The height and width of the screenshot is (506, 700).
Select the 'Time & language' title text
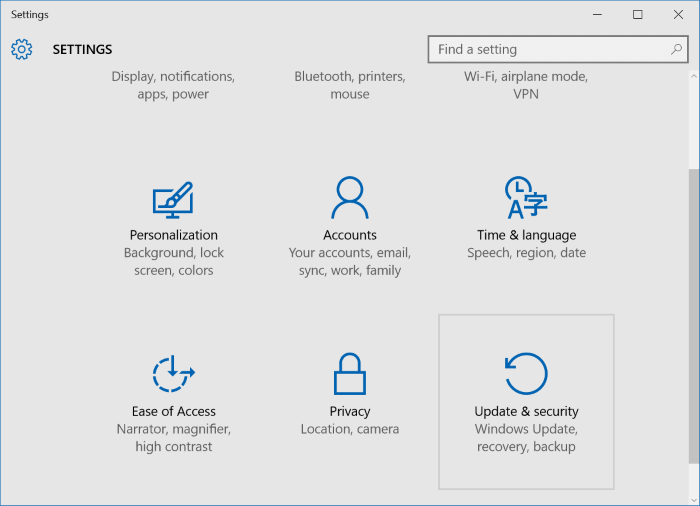pyautogui.click(x=526, y=235)
